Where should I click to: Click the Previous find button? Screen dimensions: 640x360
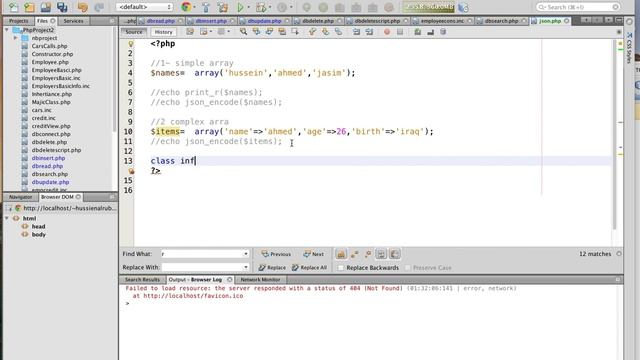(276, 254)
